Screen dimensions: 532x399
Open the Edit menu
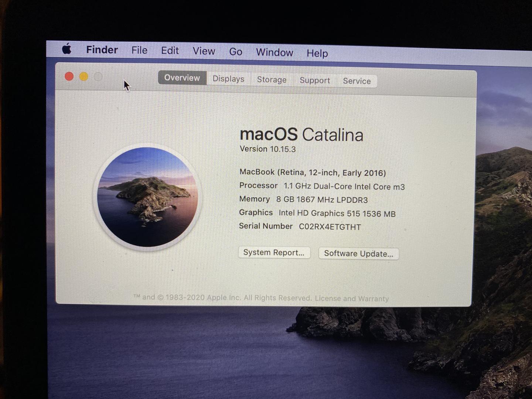(x=170, y=51)
